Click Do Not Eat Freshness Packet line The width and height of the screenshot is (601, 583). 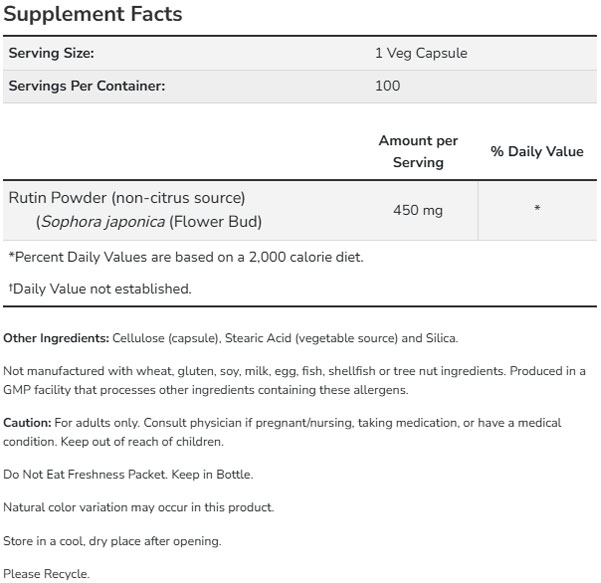[x=128, y=474]
